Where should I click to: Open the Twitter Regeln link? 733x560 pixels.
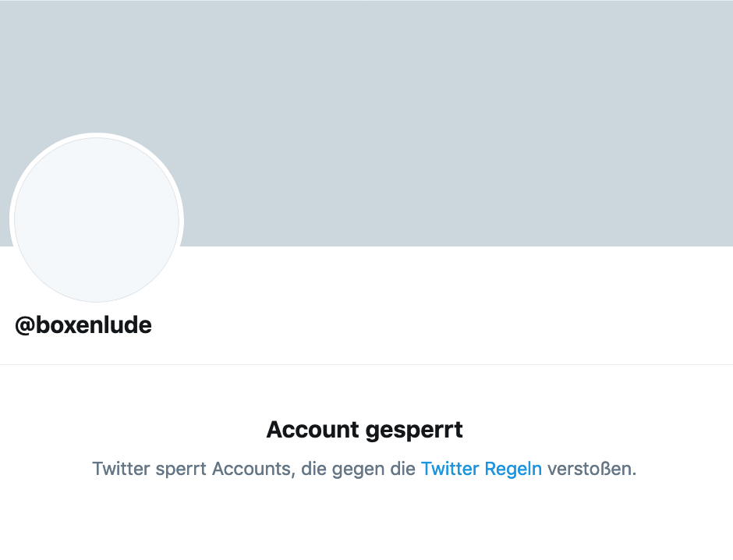click(x=481, y=469)
